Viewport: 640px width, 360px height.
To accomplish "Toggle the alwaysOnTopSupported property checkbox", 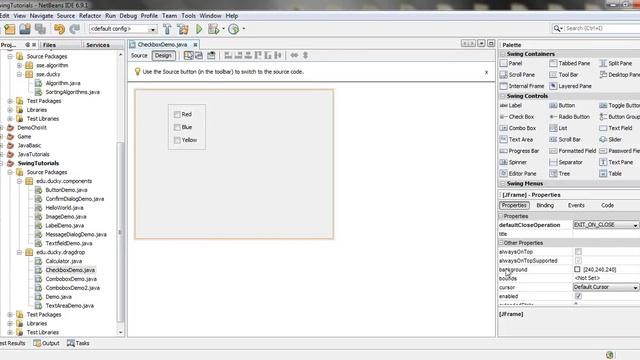I will pos(578,261).
